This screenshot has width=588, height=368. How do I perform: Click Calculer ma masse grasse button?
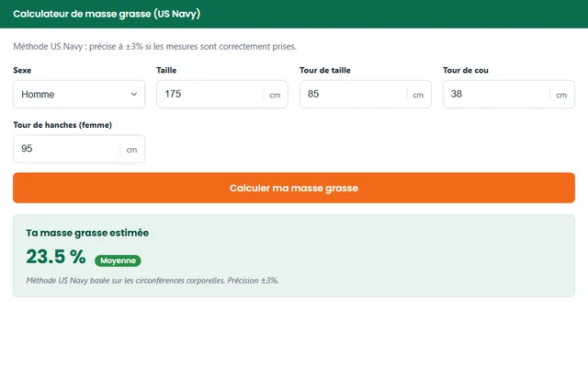294,188
